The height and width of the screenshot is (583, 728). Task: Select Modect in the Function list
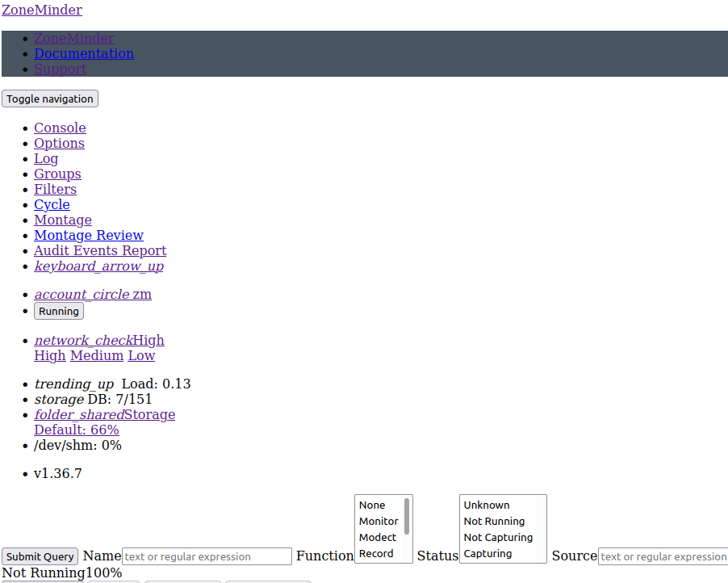pyautogui.click(x=380, y=538)
